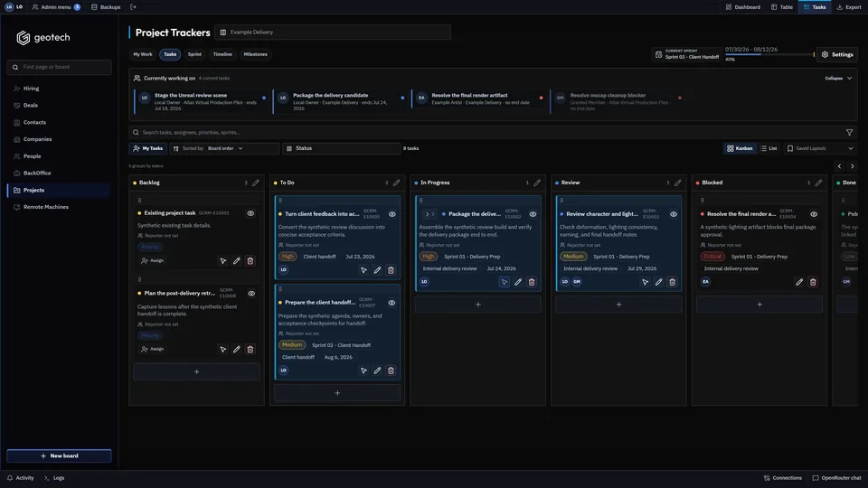Open Logs in bottom bar
The image size is (868, 488).
tap(54, 478)
